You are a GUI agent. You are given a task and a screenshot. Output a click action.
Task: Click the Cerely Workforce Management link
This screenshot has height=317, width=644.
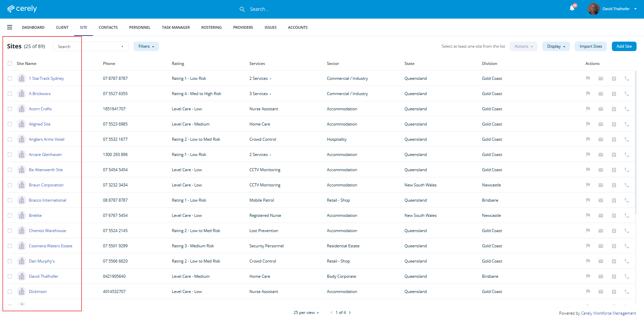(x=609, y=313)
